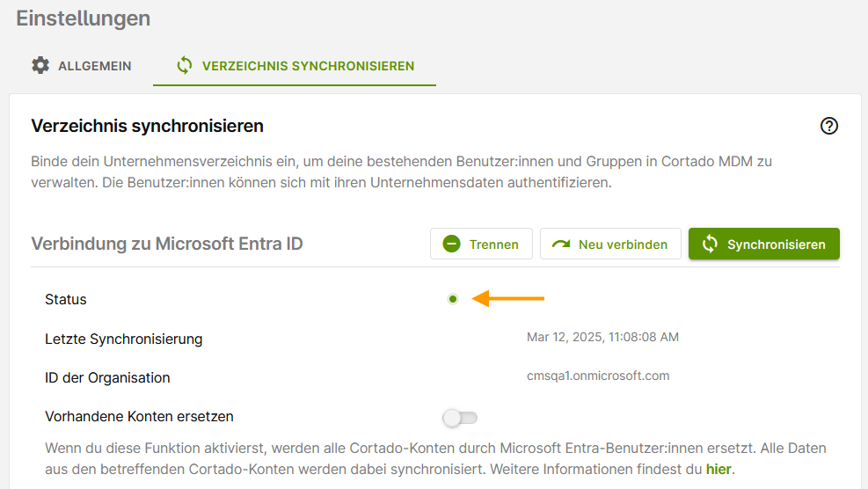
Task: Click the 'Verzeichnis synchronisieren' section heading
Action: pyautogui.click(x=147, y=127)
